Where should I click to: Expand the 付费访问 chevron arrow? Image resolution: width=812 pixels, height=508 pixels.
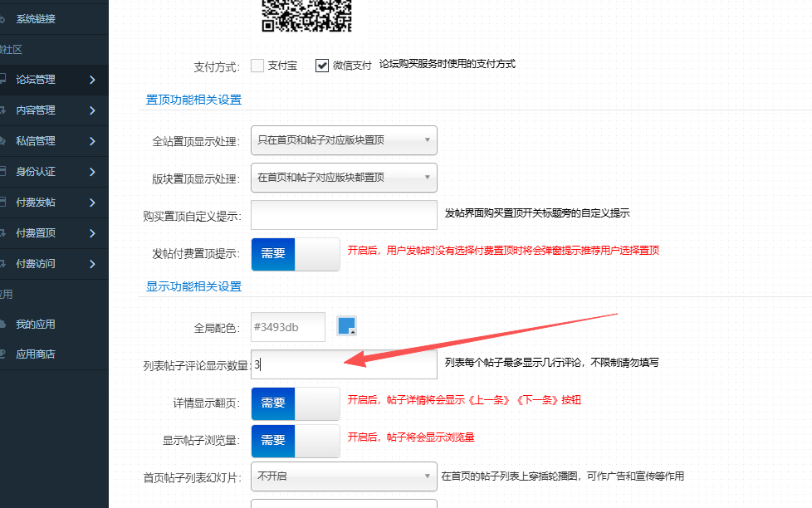(91, 264)
